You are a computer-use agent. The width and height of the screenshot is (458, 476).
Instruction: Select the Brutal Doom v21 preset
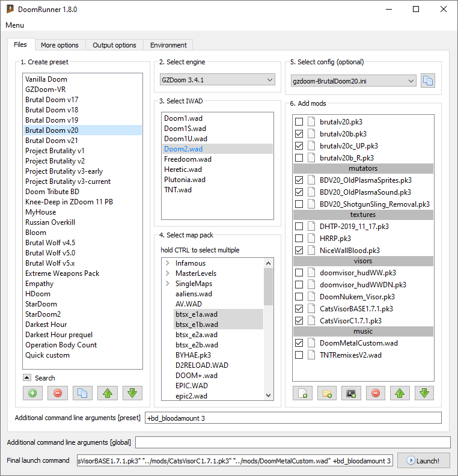pyautogui.click(x=82, y=141)
